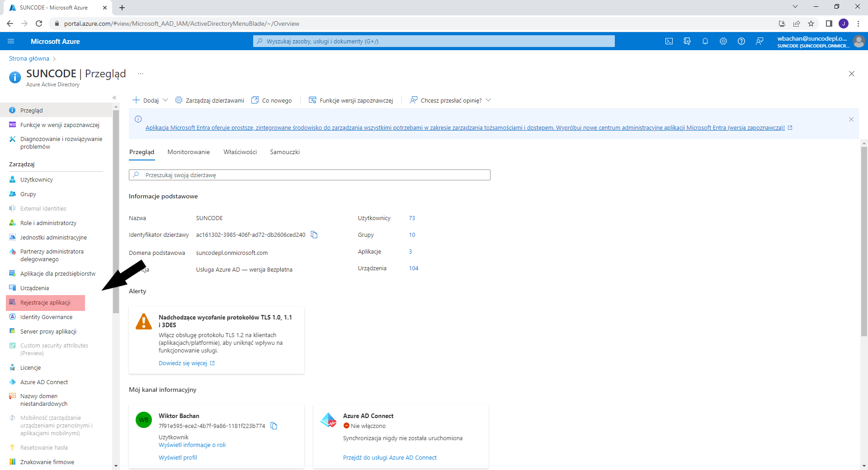Click the Przeszukaj swoją dzierżawę search field
868x470 pixels.
(310, 175)
